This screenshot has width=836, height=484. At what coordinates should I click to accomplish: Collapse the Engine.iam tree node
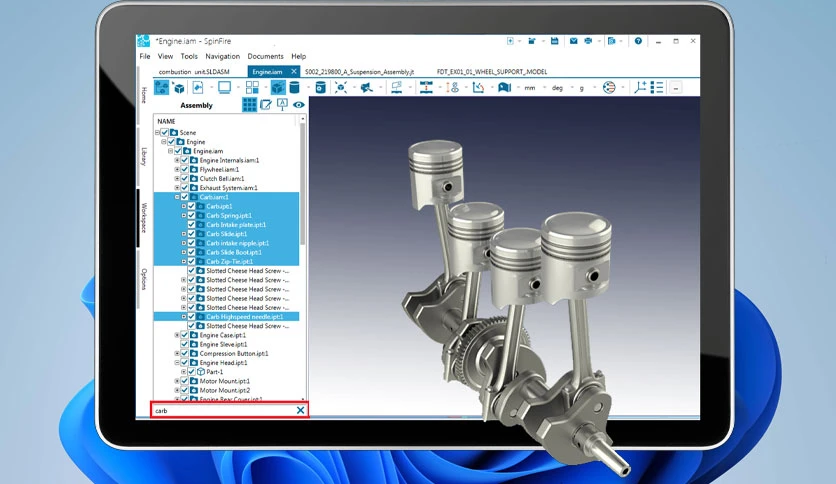[x=171, y=151]
